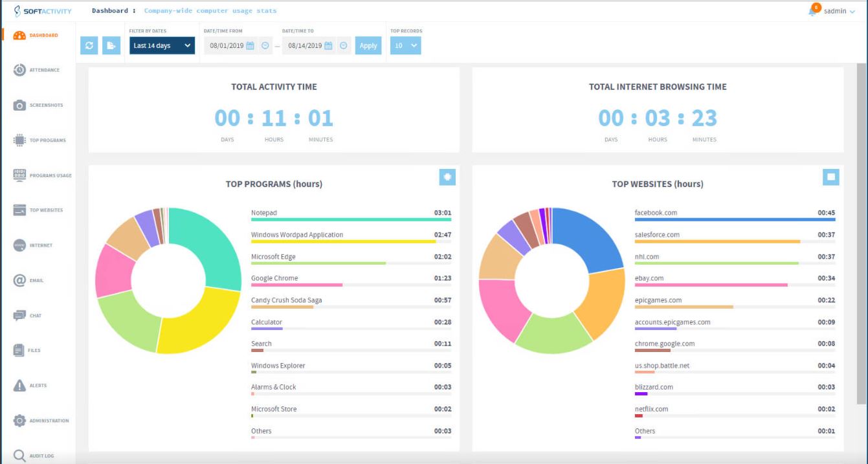
Task: Click the 'blizzard.com' website label
Action: 654,387
